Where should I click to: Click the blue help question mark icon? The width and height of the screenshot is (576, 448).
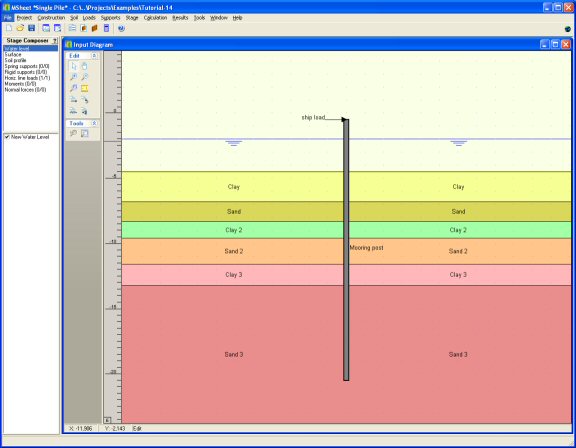pos(121,28)
